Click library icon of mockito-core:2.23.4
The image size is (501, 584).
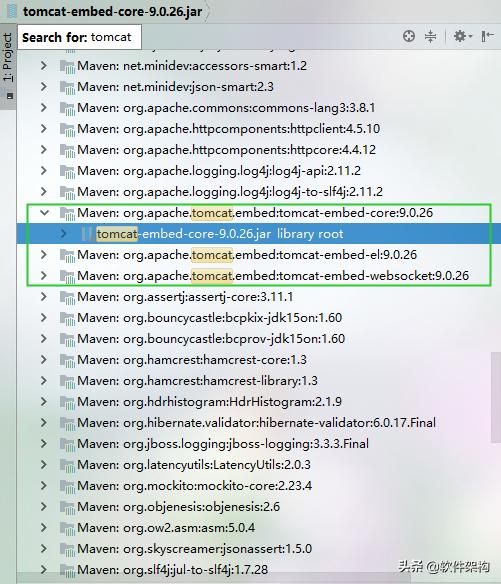67,486
